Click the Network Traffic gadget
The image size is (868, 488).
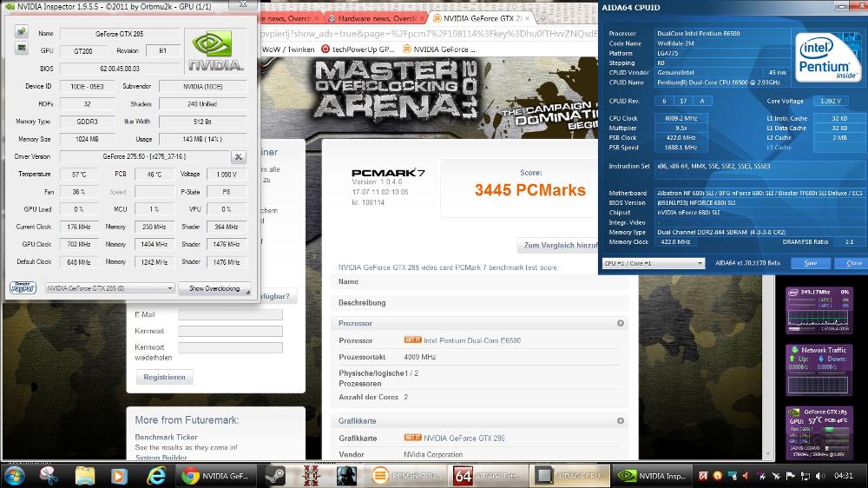(x=819, y=370)
